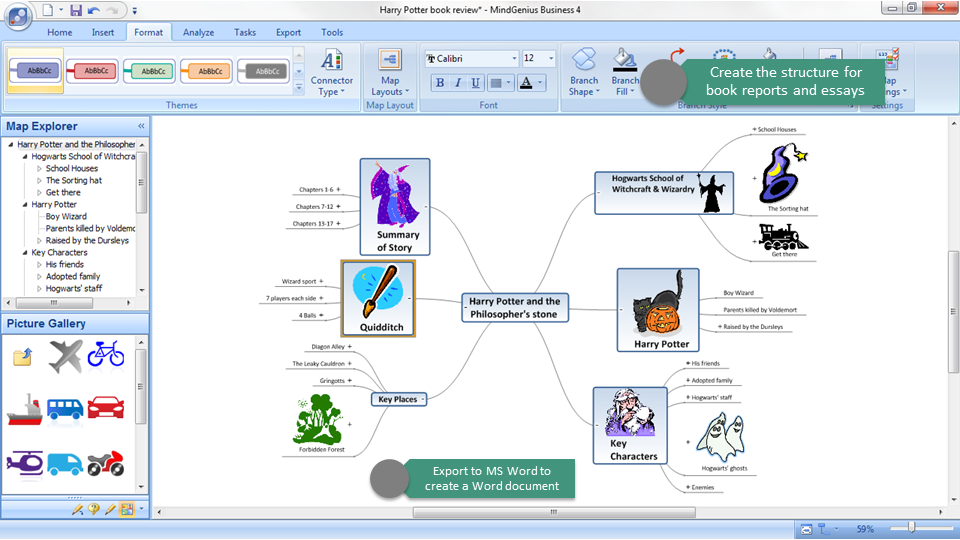
Task: Open the Map Layouts dropdown
Action: [x=390, y=73]
